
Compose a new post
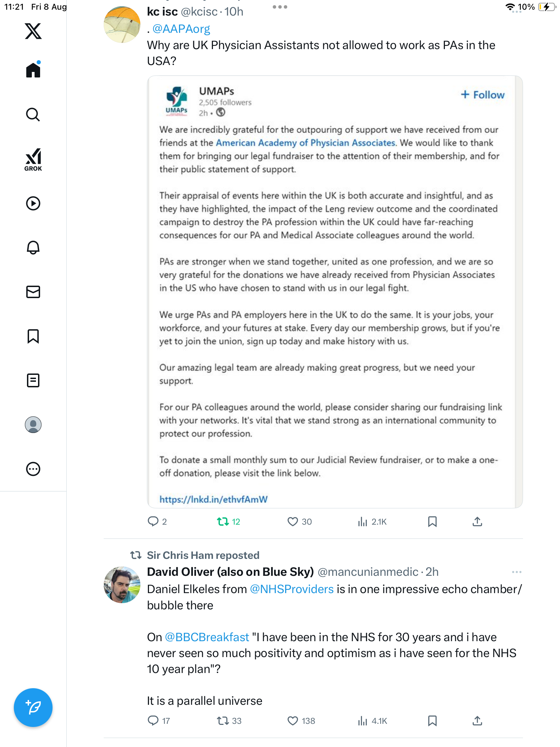point(33,708)
